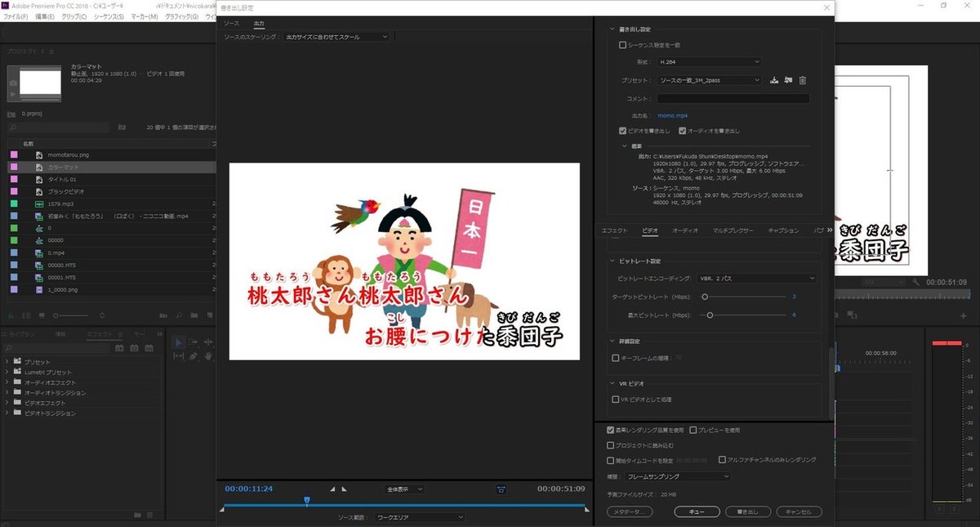Select the Track Select Forward tool

tap(194, 343)
